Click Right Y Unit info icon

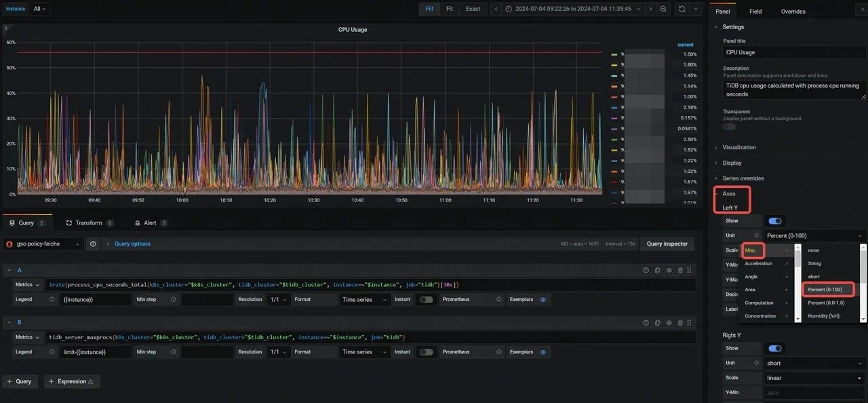click(756, 363)
